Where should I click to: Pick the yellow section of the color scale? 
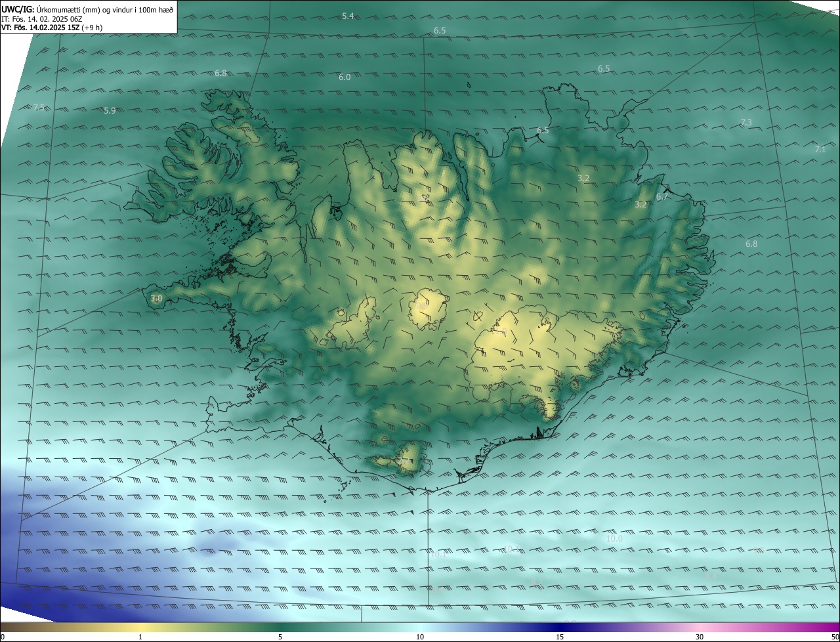[140, 627]
